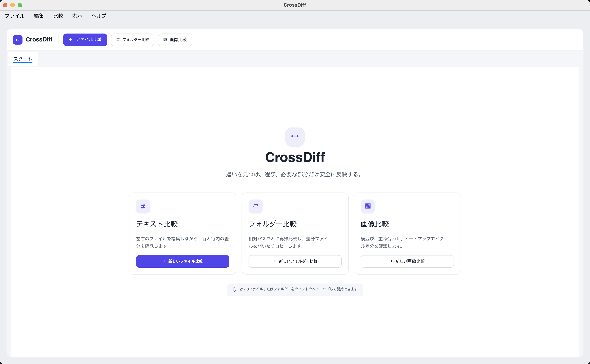Select the スタート tab
Viewport: 590px width, 364px height.
click(x=23, y=59)
